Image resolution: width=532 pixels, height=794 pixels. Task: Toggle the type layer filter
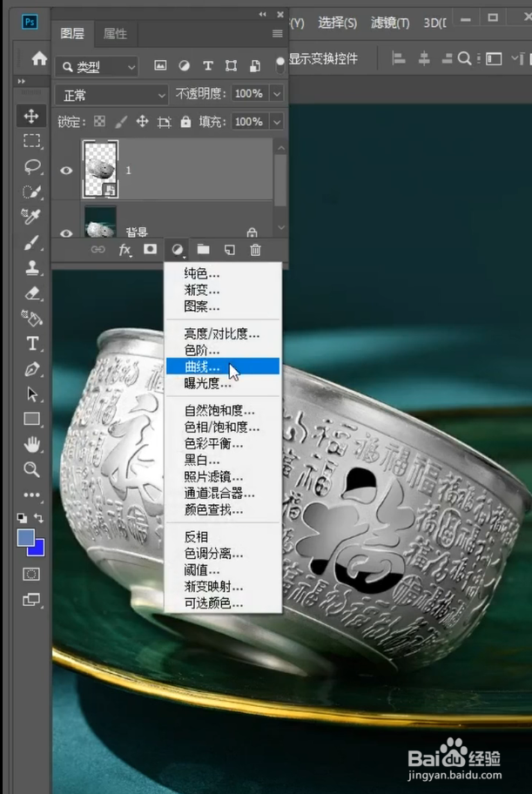click(208, 66)
